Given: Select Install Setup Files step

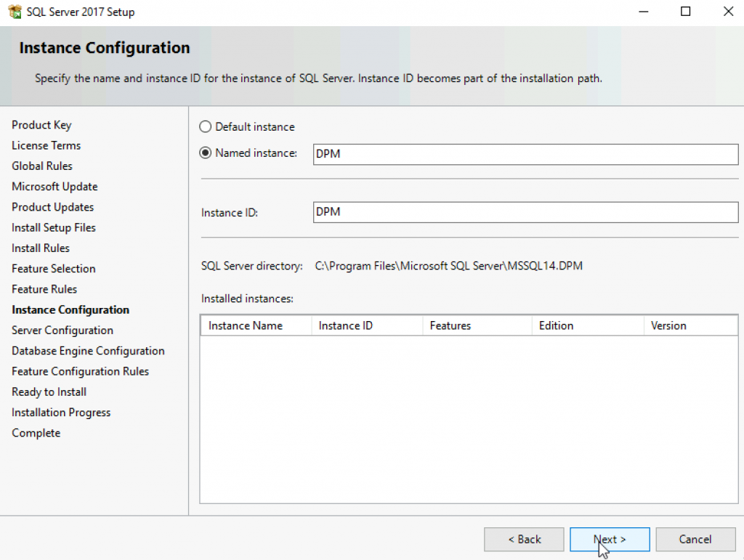Looking at the screenshot, I should point(54,227).
